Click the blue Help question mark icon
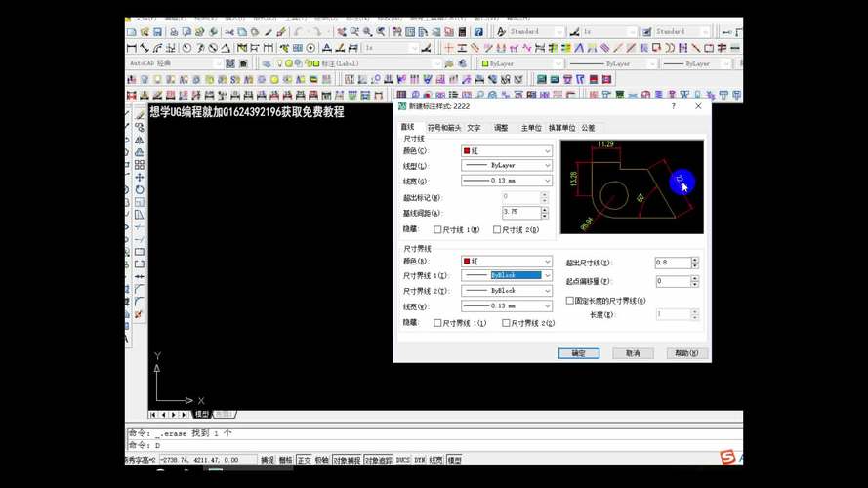Viewport: 868px width, 488px height. (478, 32)
